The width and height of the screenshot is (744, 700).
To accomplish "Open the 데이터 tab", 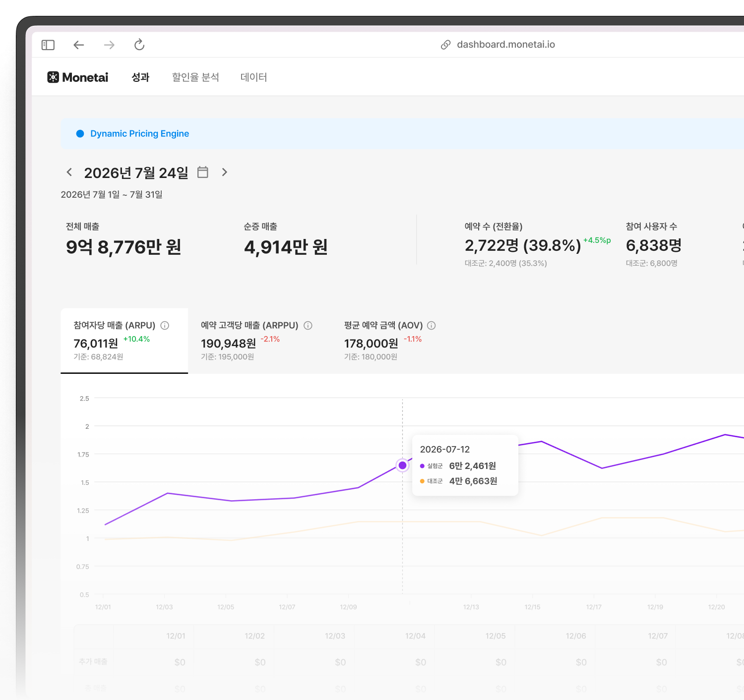I will (253, 77).
